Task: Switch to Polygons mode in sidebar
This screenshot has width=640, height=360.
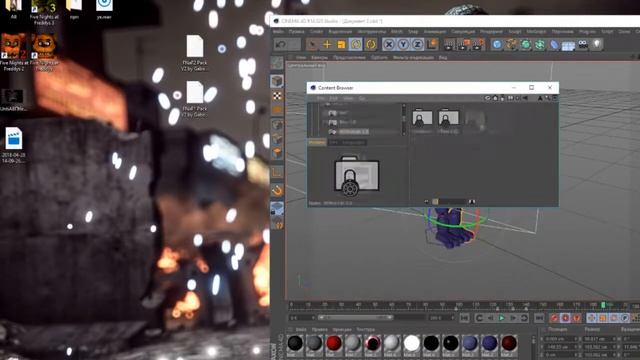Action: (277, 153)
